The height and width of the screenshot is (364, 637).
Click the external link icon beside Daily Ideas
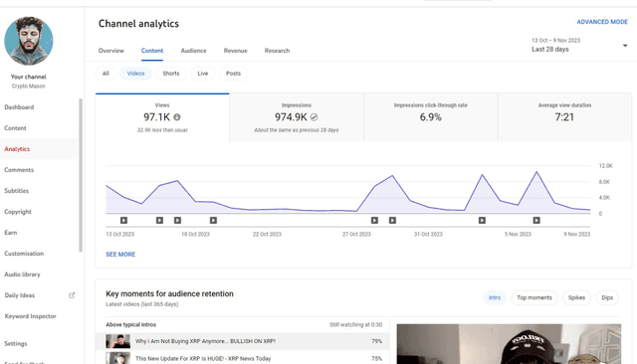click(72, 295)
